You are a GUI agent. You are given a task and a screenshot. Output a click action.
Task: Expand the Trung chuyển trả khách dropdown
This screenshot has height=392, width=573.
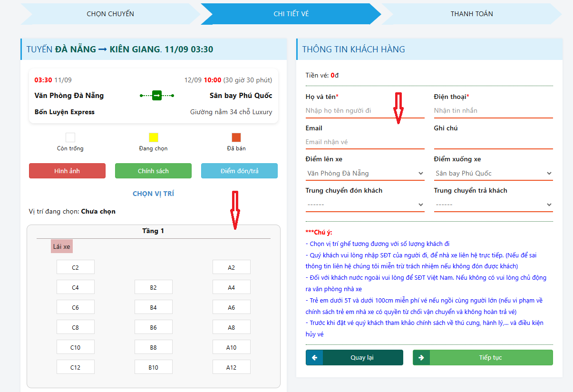tap(493, 205)
